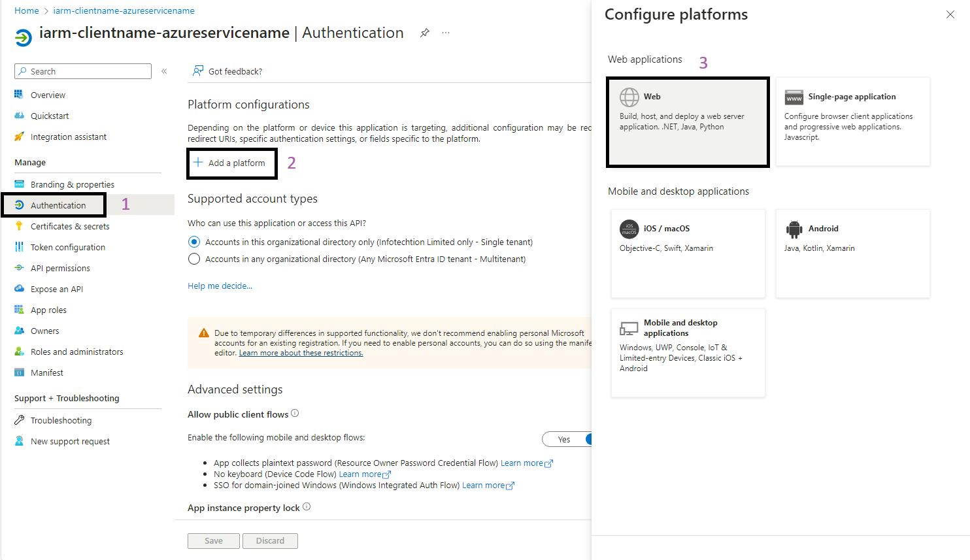This screenshot has height=560, width=970.
Task: Toggle Allow public client flows switch
Action: click(567, 440)
